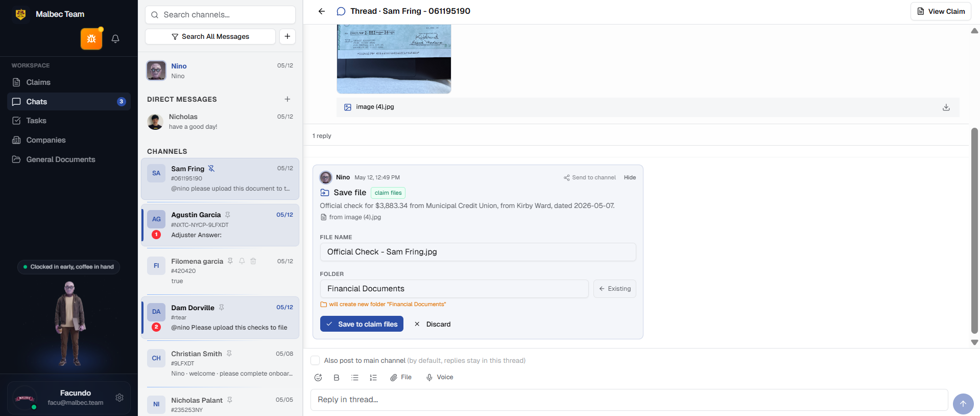Open Christian Smith channel
Image resolution: width=980 pixels, height=416 pixels.
(x=220, y=364)
